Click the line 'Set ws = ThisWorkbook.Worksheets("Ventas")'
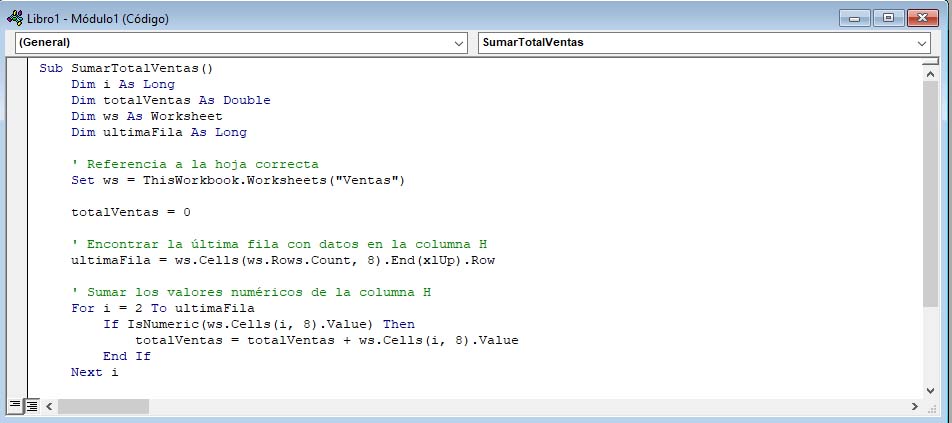This screenshot has width=952, height=423. [238, 180]
